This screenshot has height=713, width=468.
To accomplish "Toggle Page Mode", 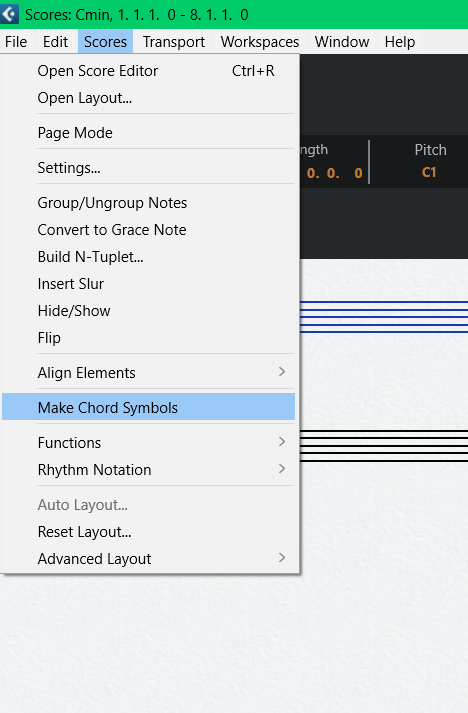I will click(x=148, y=133).
